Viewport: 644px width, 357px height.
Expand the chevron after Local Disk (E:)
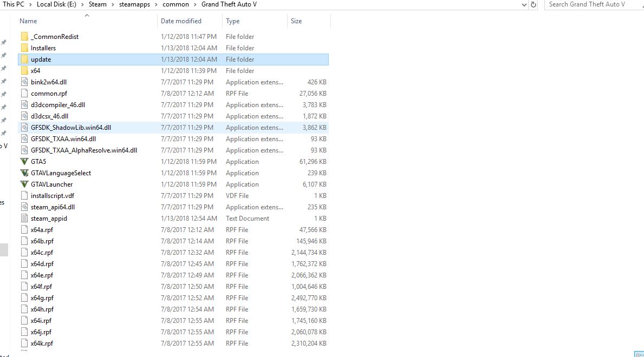[x=82, y=4]
